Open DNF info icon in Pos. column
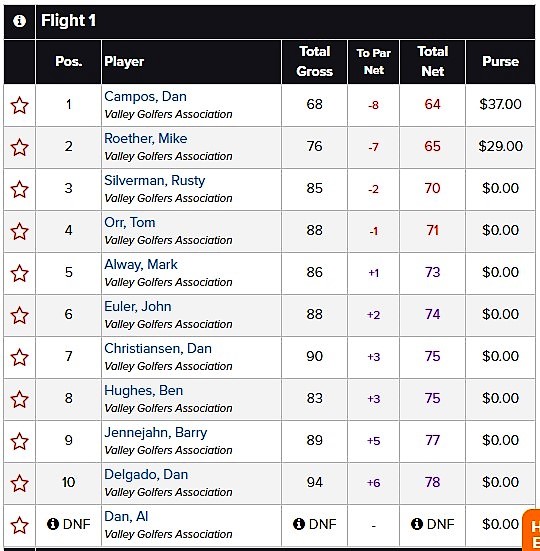 tap(53, 524)
